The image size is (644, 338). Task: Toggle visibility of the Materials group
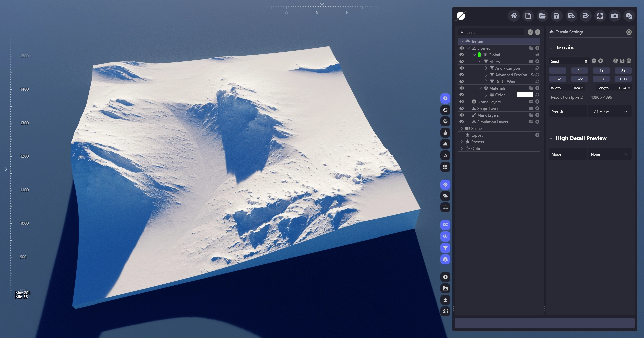pos(462,88)
